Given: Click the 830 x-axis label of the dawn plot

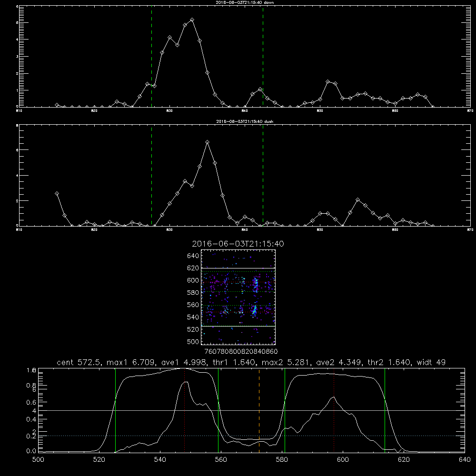Looking at the screenshot, I should point(169,111).
